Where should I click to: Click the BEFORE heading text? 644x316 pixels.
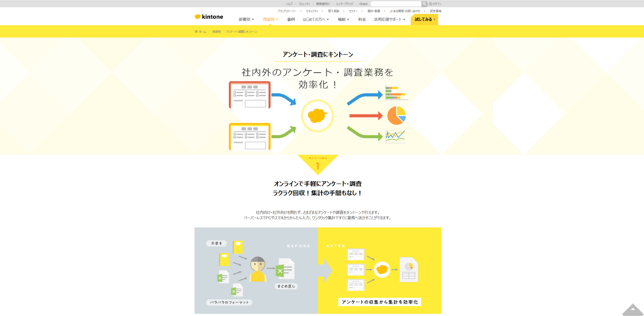pyautogui.click(x=299, y=246)
